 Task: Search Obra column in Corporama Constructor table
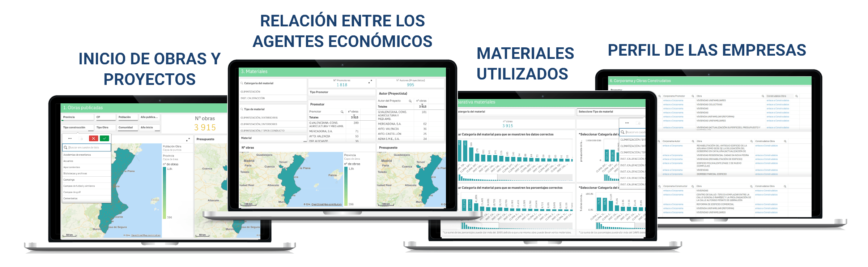[752, 186]
